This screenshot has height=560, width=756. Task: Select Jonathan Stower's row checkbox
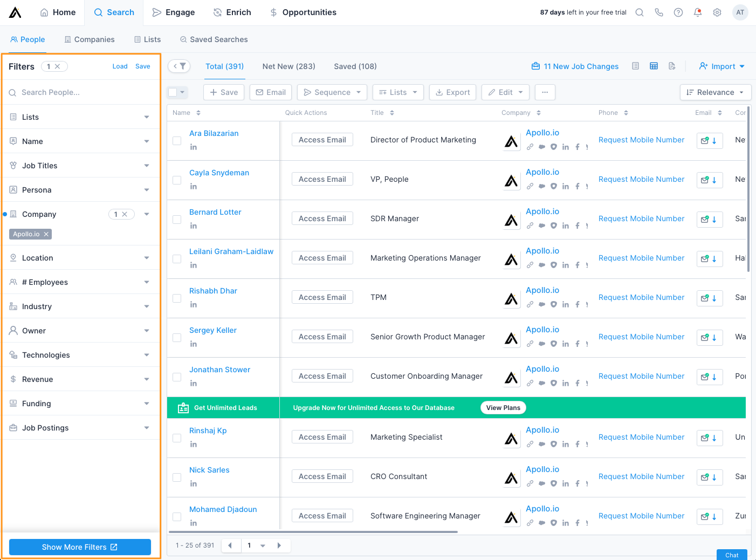click(x=177, y=377)
